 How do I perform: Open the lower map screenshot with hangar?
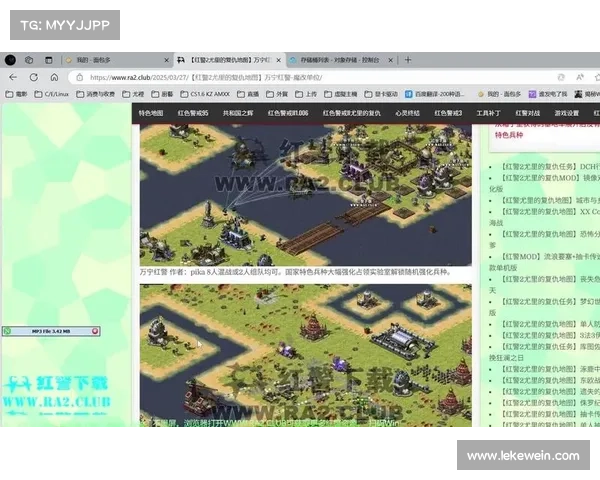pos(305,355)
